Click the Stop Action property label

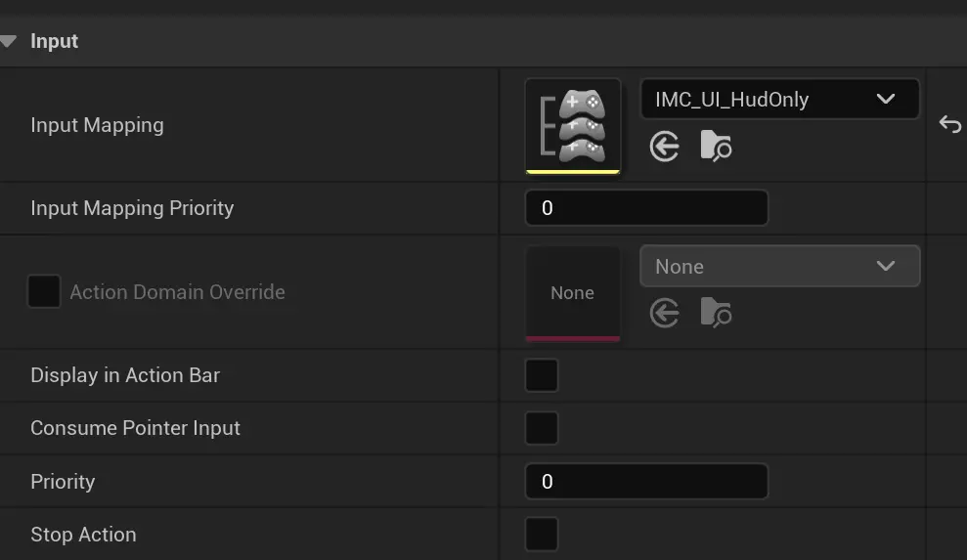(83, 535)
